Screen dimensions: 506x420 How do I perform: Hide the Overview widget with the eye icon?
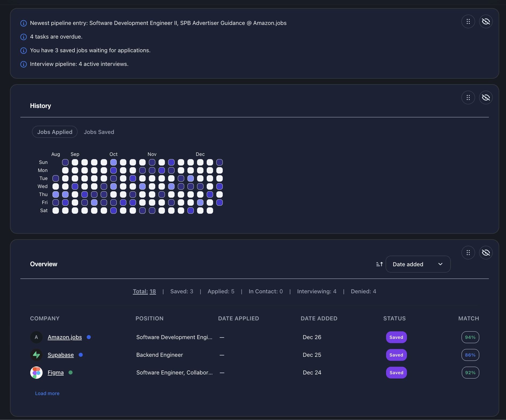(486, 253)
